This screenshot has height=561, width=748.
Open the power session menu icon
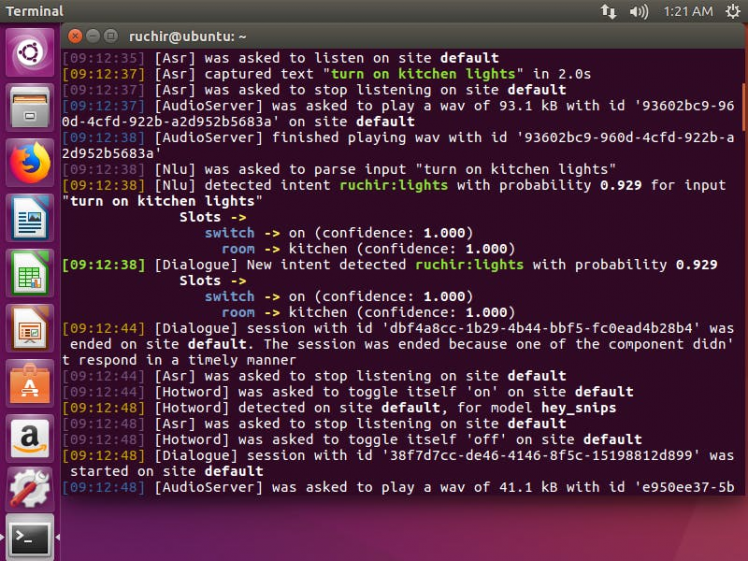tap(733, 11)
